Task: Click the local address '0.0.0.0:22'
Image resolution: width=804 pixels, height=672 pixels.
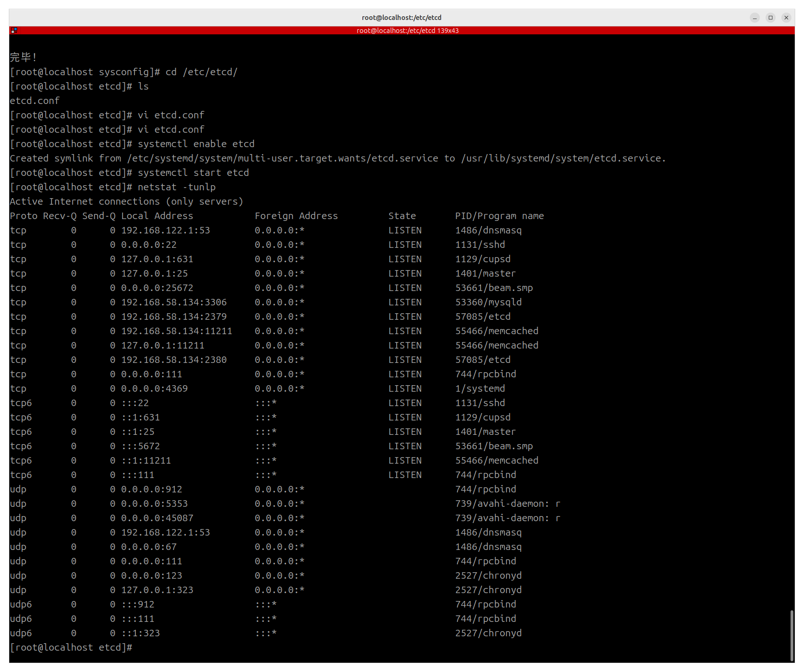Action: click(149, 245)
